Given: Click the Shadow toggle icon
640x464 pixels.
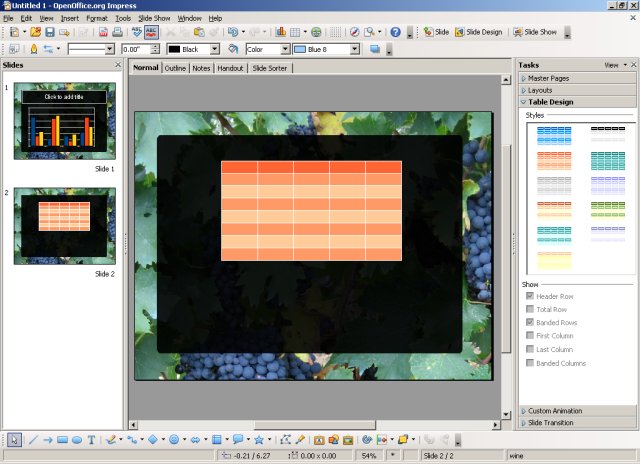Looking at the screenshot, I should tap(375, 49).
